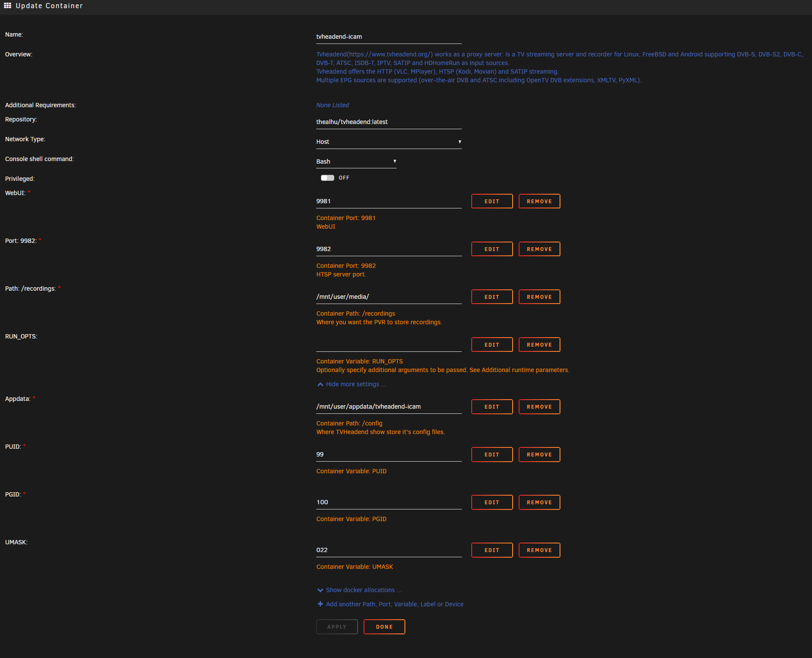The width and height of the screenshot is (812, 658).
Task: Remove the UMASK variable
Action: pos(539,550)
